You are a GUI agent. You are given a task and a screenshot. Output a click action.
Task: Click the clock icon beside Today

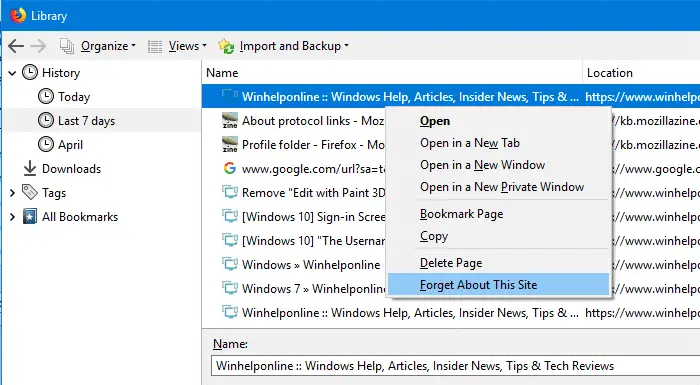click(46, 96)
